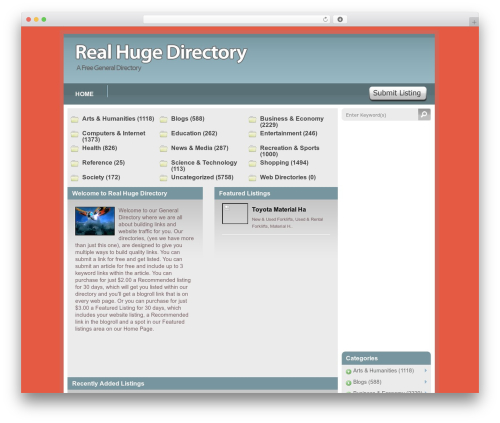The image size is (500, 423).
Task: Click the Shopping folder icon
Action: tap(252, 163)
